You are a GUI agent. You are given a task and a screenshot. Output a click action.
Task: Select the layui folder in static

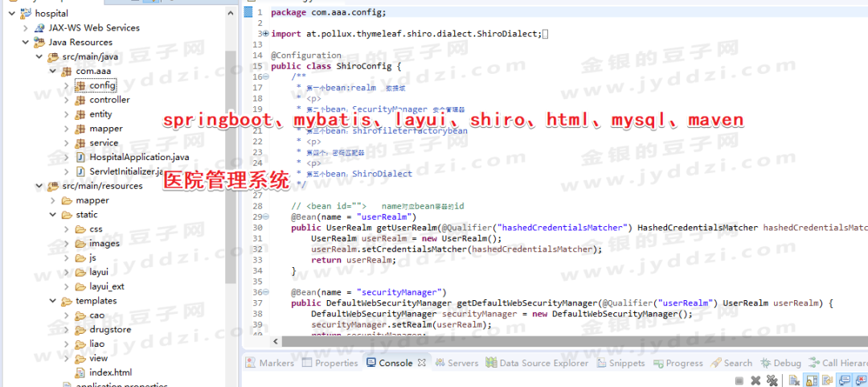pyautogui.click(x=92, y=272)
